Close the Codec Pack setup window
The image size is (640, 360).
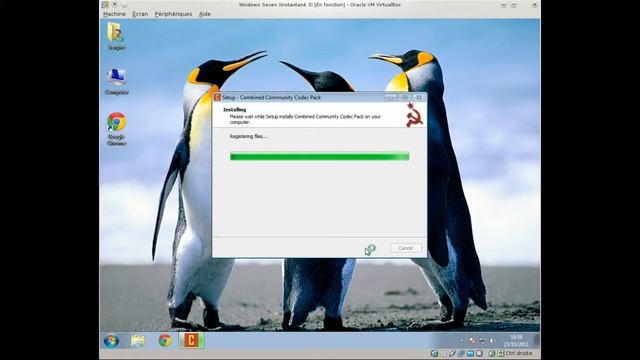419,98
